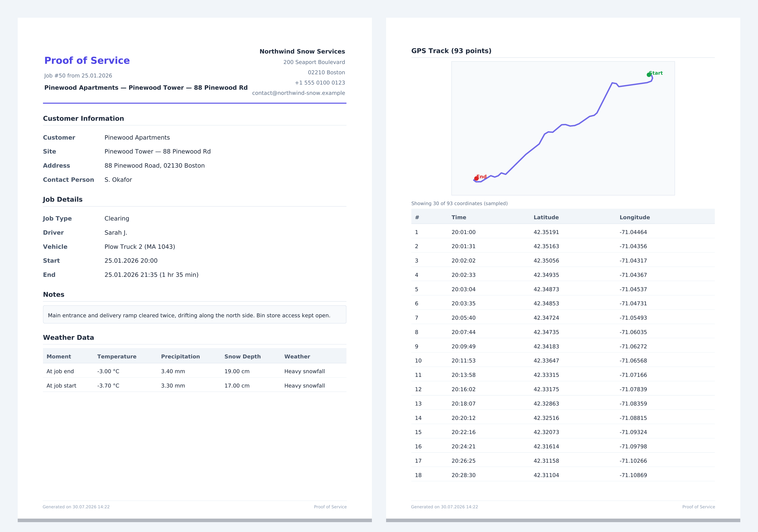Click the phone number '+1 555 0100 0123'
758x532 pixels.
point(320,82)
